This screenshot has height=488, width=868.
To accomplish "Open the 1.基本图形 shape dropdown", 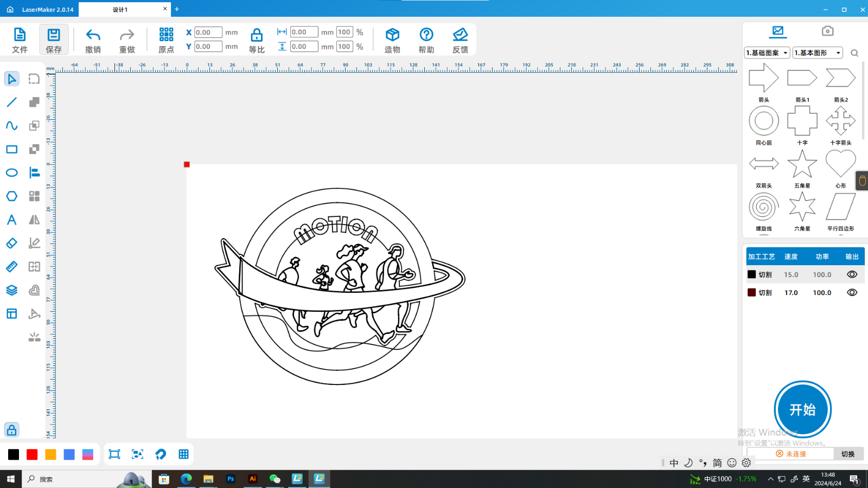I will [x=818, y=53].
